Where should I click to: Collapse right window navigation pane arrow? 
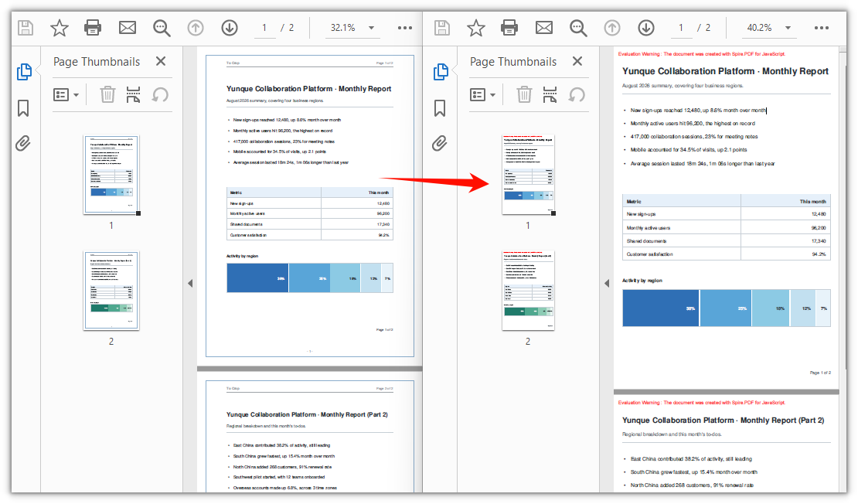click(606, 284)
